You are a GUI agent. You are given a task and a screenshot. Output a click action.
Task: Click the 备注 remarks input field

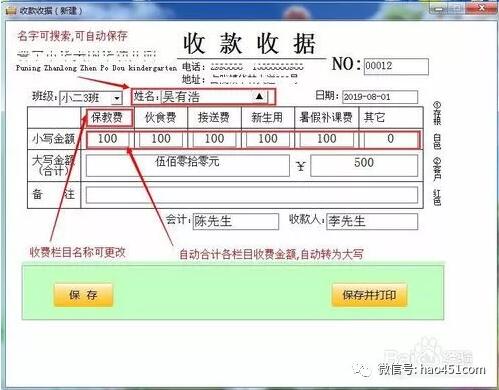click(x=252, y=195)
